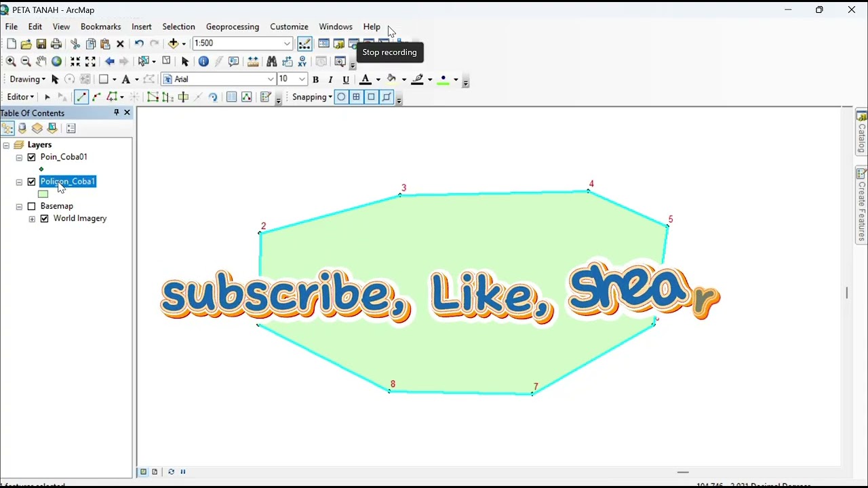Open the Bookmarks menu

pyautogui.click(x=100, y=26)
